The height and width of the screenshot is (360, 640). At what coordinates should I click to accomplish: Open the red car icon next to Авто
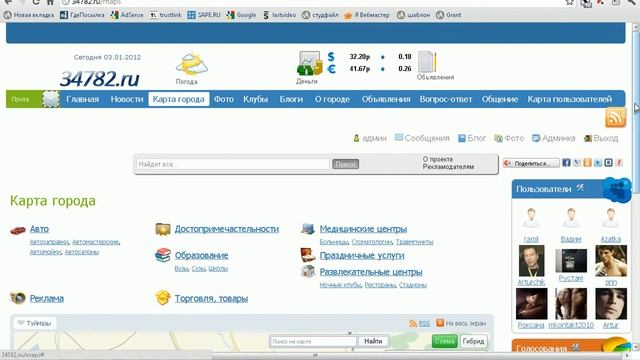pos(18,230)
